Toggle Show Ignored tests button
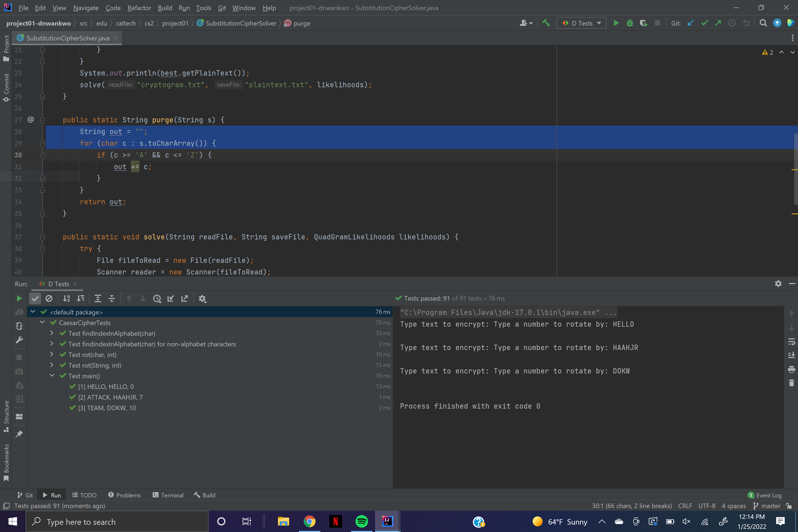 (49, 298)
